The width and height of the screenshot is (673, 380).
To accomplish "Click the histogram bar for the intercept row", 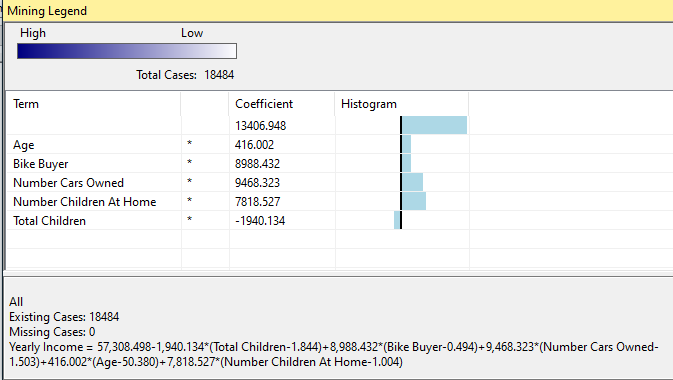I will point(434,125).
